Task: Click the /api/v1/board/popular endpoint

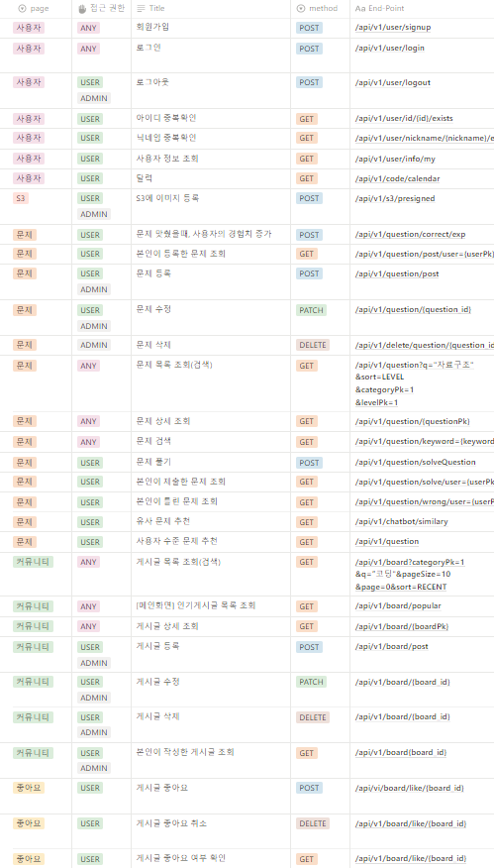Action: (398, 605)
